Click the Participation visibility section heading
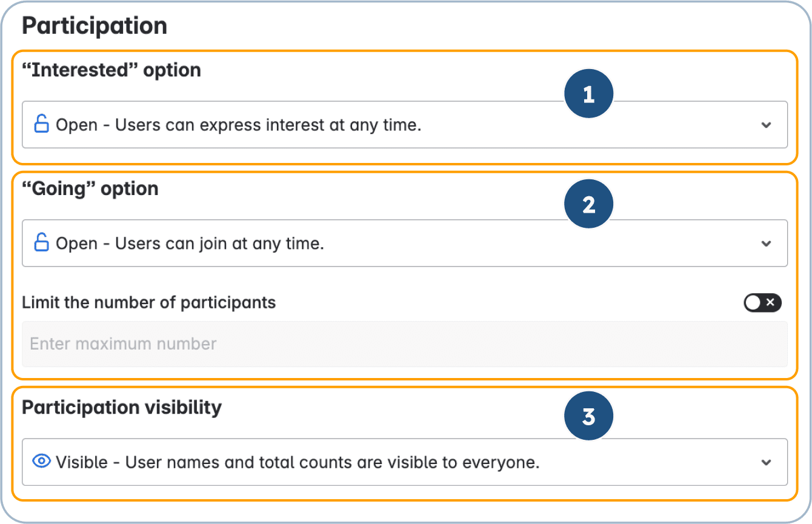Image resolution: width=812 pixels, height=524 pixels. (x=122, y=408)
